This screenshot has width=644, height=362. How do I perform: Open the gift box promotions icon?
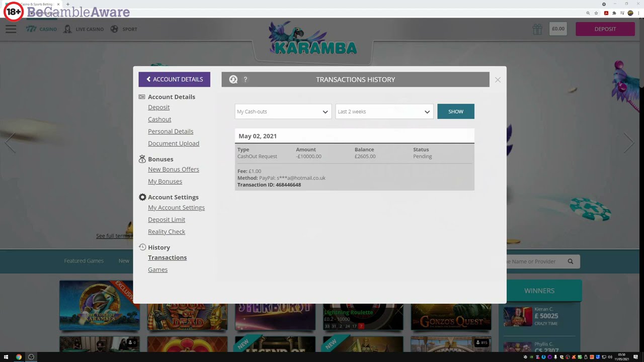pyautogui.click(x=537, y=29)
